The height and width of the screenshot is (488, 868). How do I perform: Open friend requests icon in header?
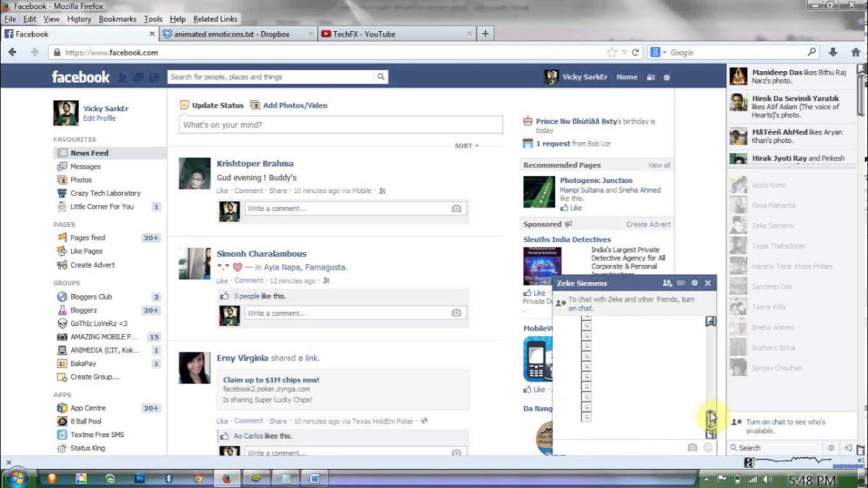point(122,77)
